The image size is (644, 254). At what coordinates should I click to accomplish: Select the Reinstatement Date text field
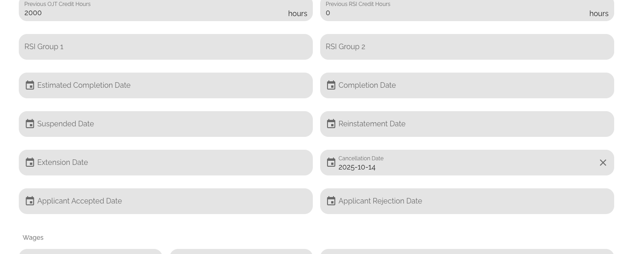coord(472,124)
